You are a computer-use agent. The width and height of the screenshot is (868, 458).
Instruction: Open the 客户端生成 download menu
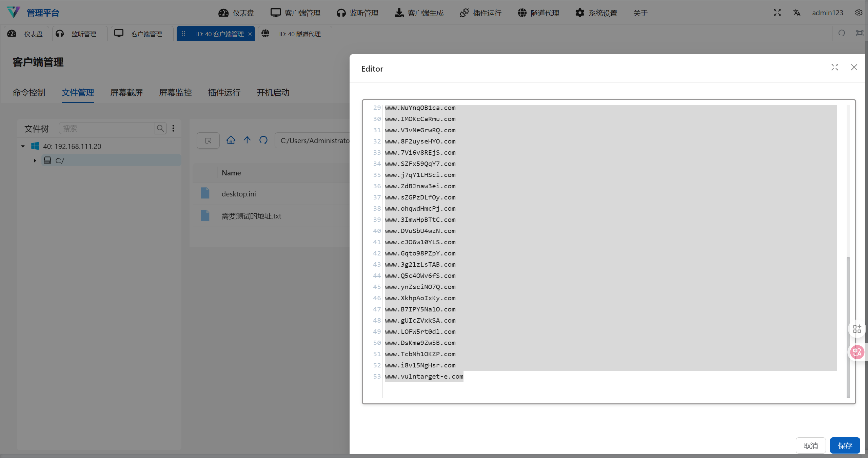[x=419, y=13]
